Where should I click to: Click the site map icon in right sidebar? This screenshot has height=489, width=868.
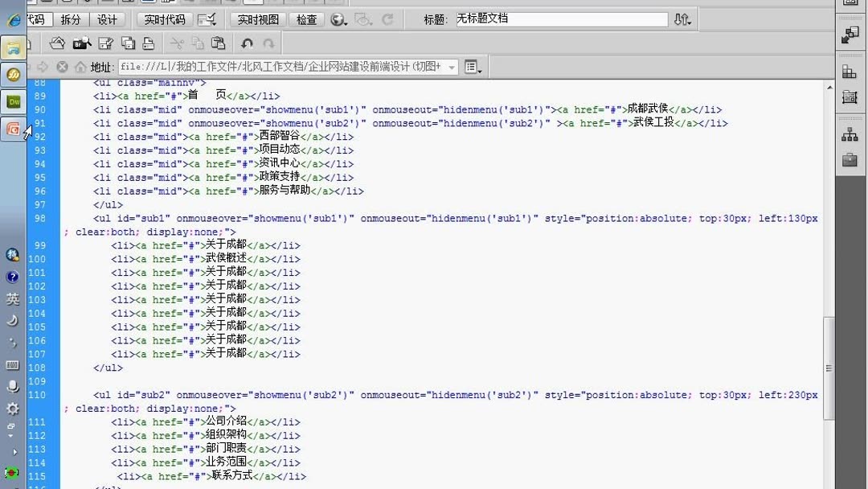850,135
